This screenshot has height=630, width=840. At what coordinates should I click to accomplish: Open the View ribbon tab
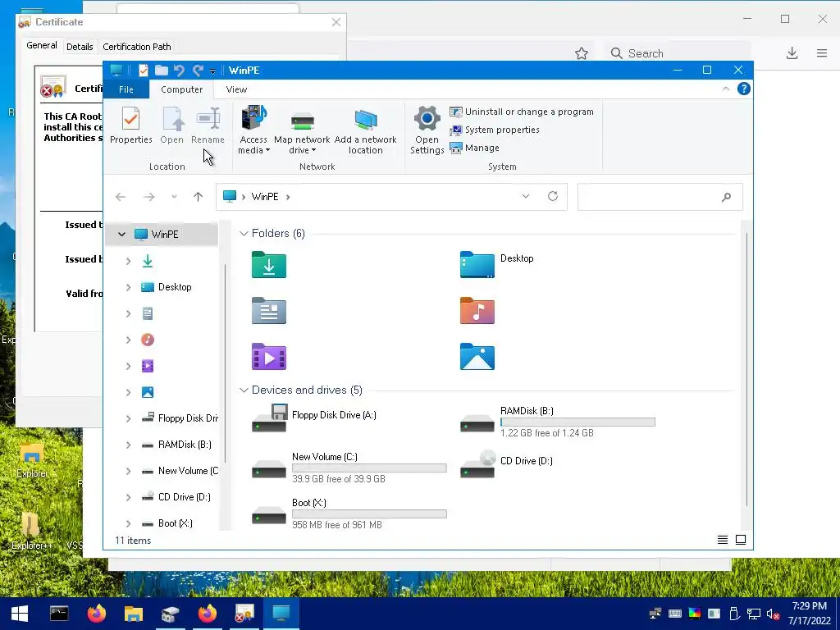tap(236, 89)
